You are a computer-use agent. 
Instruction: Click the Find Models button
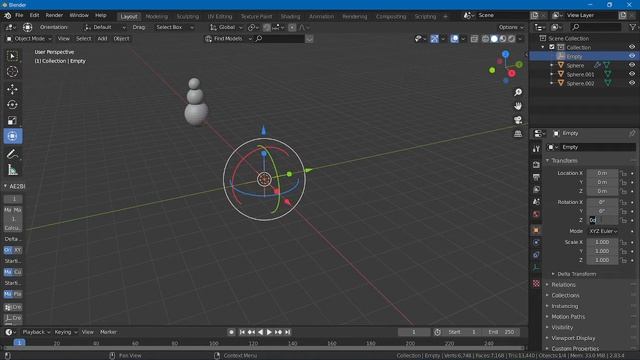pyautogui.click(x=228, y=39)
